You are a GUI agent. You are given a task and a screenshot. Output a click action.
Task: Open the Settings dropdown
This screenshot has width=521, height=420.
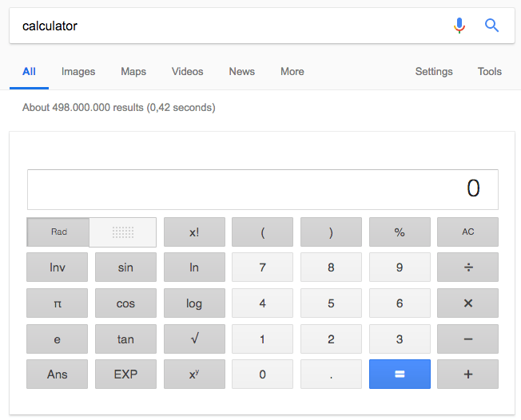point(434,72)
